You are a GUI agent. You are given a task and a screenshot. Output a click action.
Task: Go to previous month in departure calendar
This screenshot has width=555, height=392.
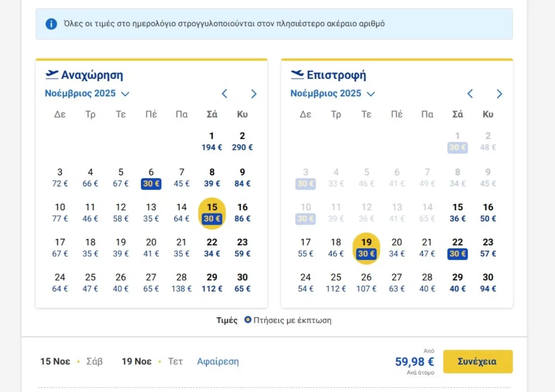click(x=224, y=94)
